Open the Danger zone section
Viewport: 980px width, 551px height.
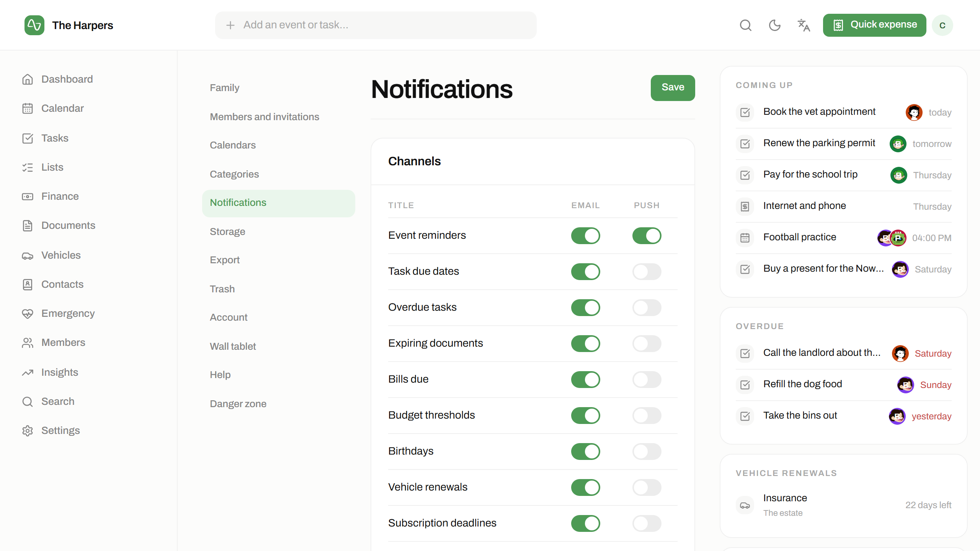[x=279, y=404]
